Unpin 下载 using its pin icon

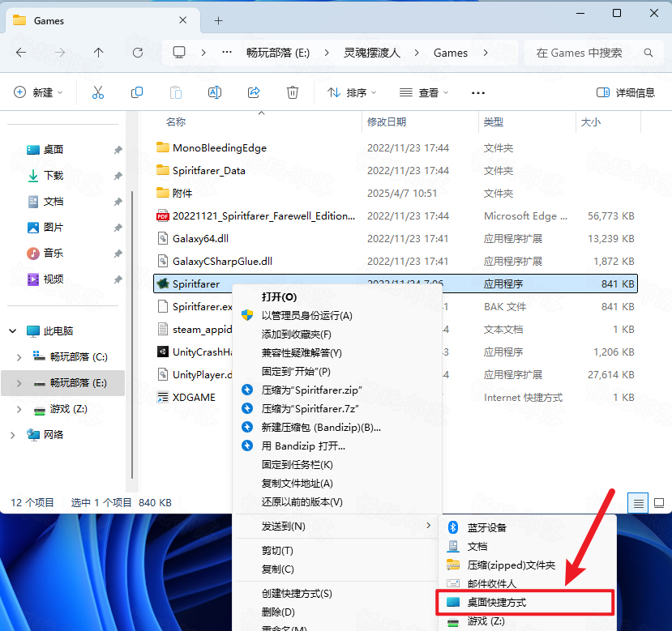coord(118,176)
